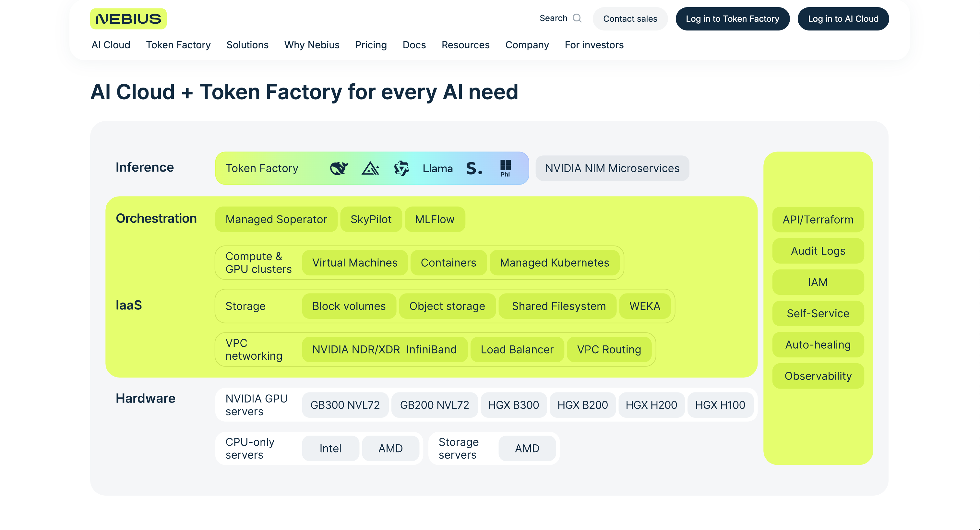Click the 'Orchestration' heading
The width and height of the screenshot is (980, 530).
coord(156,218)
